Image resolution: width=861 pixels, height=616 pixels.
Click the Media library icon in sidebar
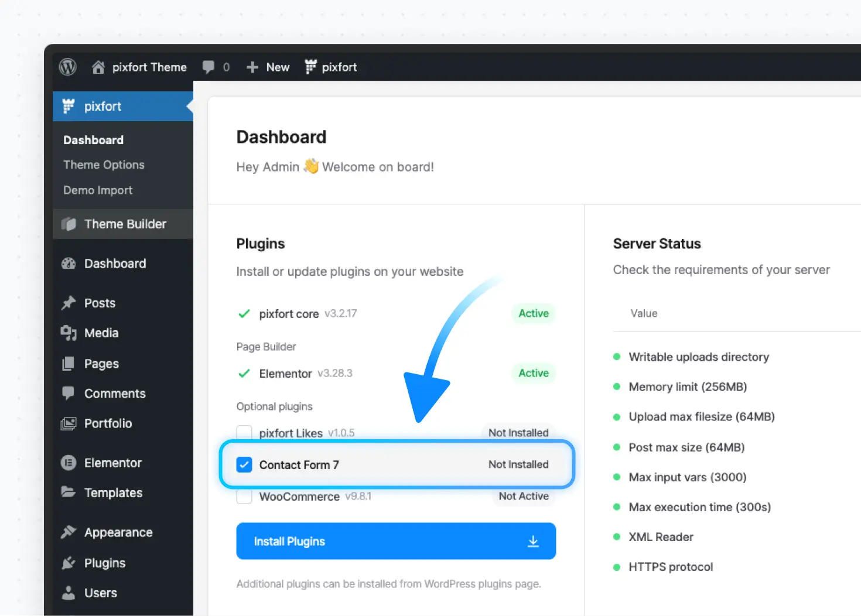(69, 333)
